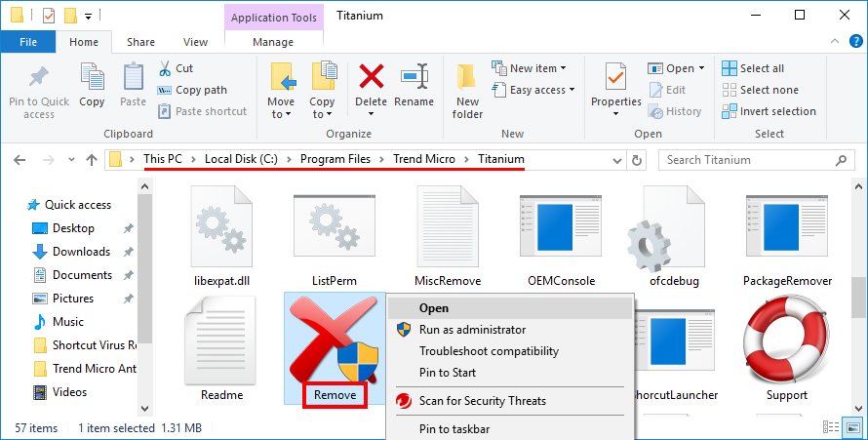
Task: Select the Home tab
Action: point(84,42)
